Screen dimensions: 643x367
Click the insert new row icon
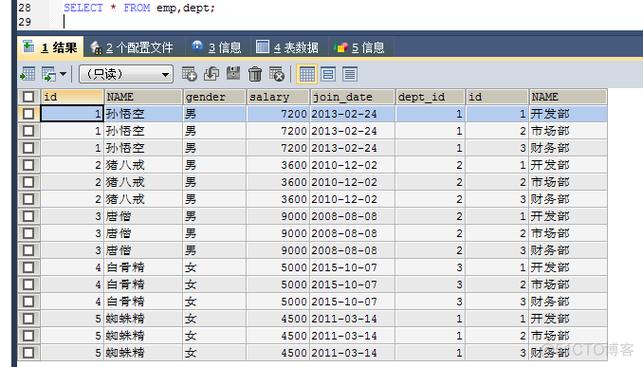(189, 74)
